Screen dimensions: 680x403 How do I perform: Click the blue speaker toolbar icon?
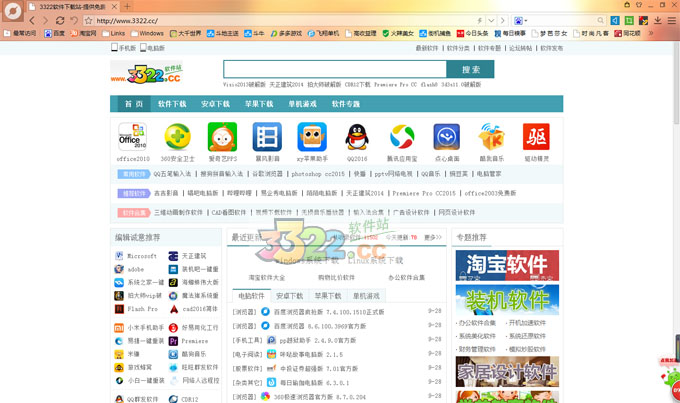click(x=615, y=20)
